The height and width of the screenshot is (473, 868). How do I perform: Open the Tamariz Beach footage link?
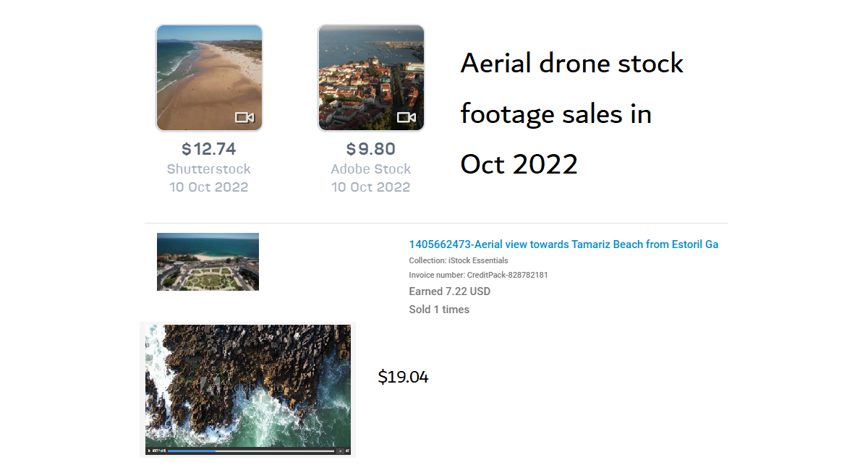click(563, 244)
